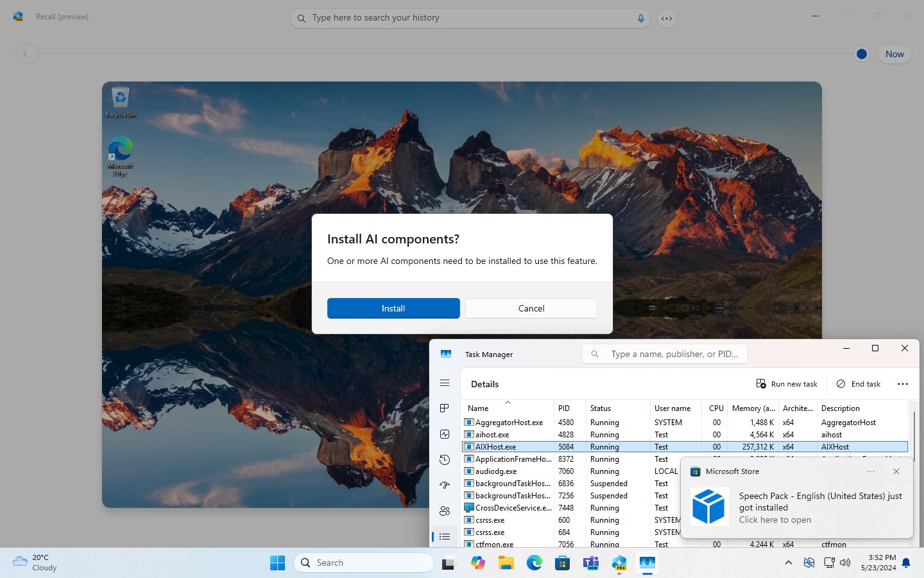Select the ApplicationFrameHost process row

coord(571,459)
